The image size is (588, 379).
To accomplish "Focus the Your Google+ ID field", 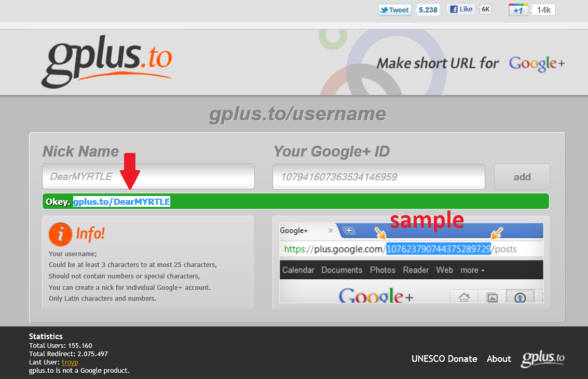I will coord(379,177).
